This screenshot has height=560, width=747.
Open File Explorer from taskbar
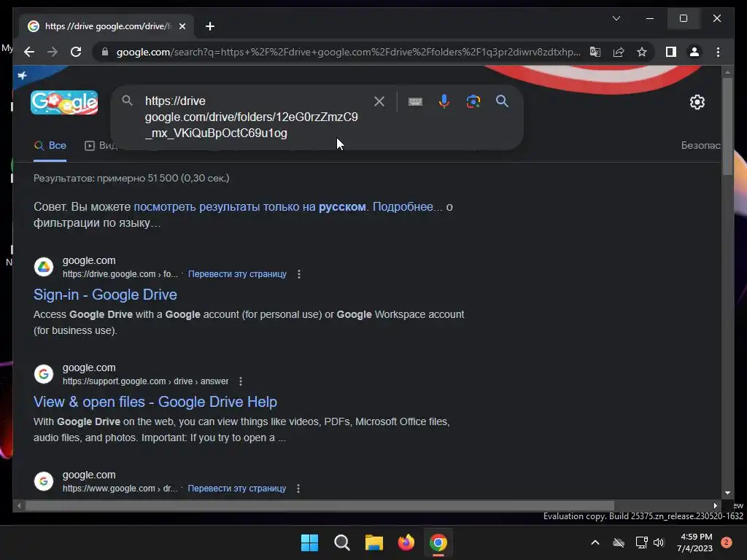tap(374, 542)
